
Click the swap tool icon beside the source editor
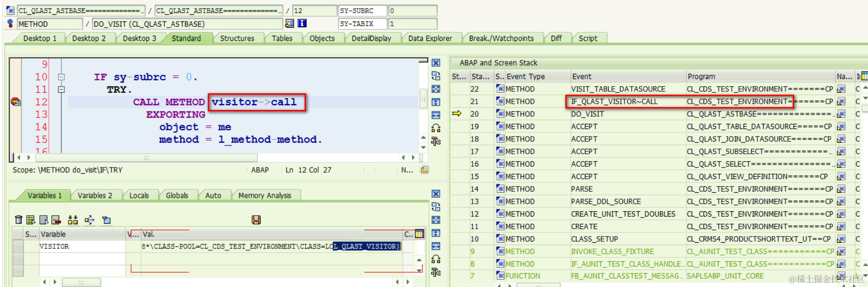click(436, 76)
